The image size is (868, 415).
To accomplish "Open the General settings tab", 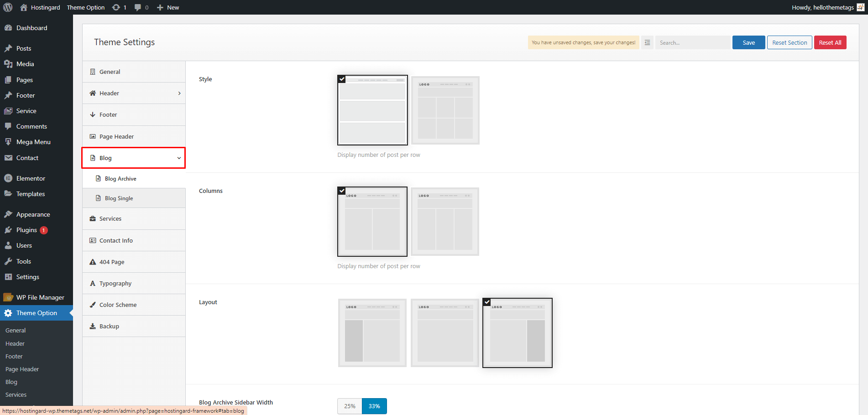I will [134, 72].
